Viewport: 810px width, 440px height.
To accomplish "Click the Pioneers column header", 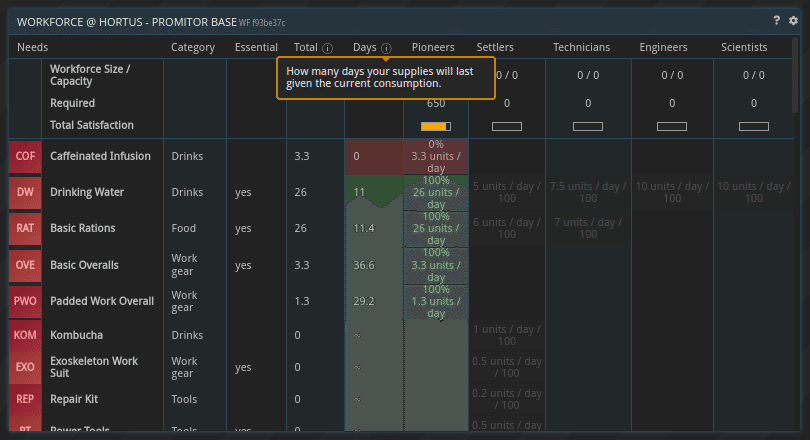I will pyautogui.click(x=433, y=47).
